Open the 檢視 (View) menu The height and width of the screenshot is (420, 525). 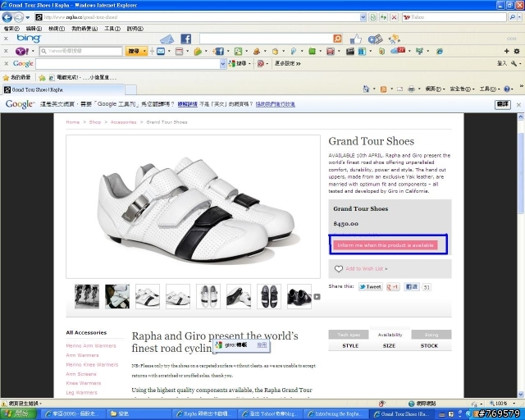pyautogui.click(x=57, y=29)
